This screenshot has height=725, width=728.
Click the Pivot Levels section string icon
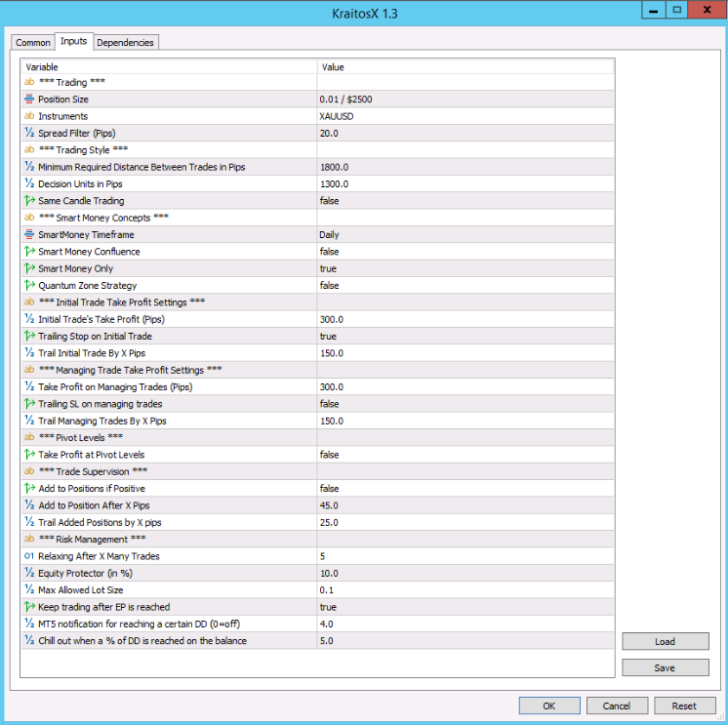coord(29,437)
